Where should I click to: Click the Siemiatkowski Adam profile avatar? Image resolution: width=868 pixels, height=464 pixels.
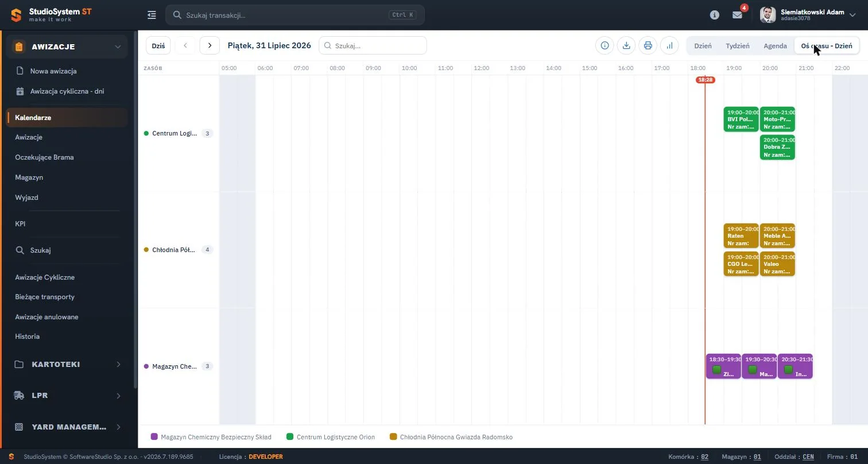[768, 15]
